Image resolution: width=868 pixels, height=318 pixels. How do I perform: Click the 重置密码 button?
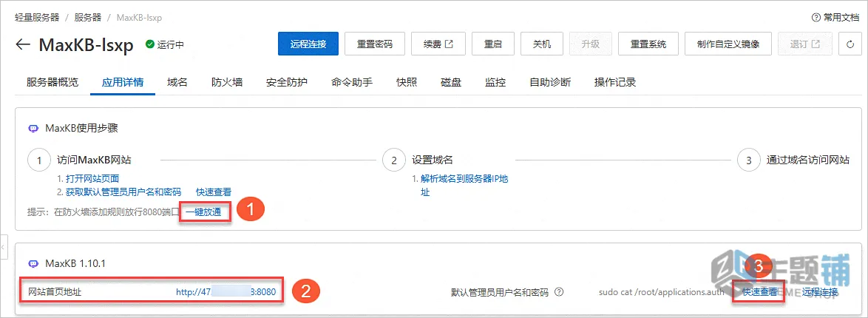pyautogui.click(x=375, y=44)
